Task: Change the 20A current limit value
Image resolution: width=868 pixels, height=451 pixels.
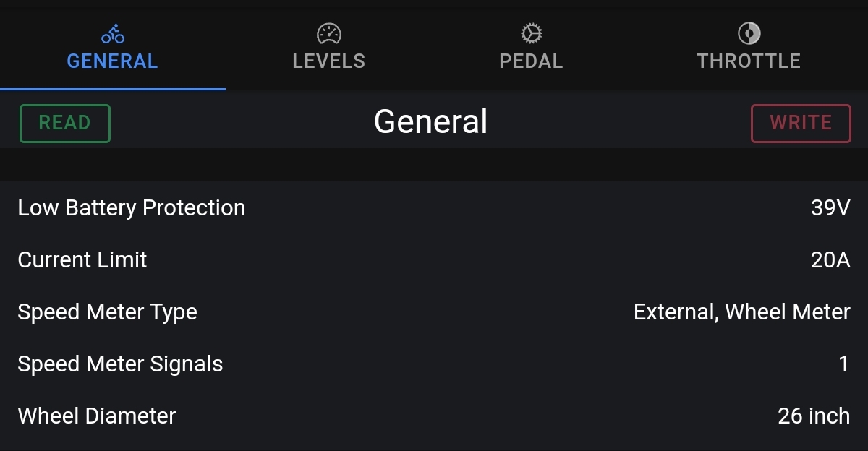Action: coord(830,260)
